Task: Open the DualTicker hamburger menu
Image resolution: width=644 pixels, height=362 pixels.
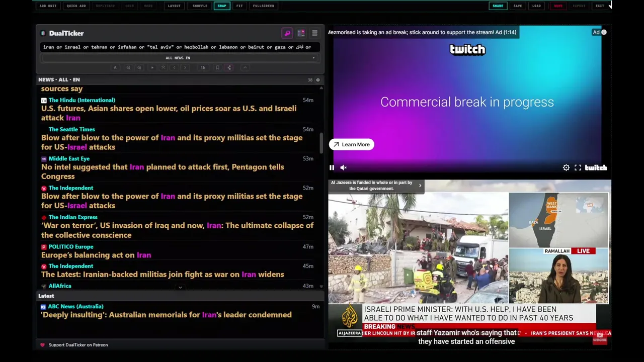Action: (314, 33)
